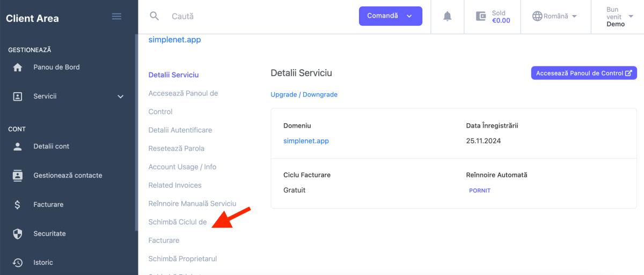The height and width of the screenshot is (275, 644).
Task: Toggle the PORNIT auto-renewal switch
Action: click(480, 190)
